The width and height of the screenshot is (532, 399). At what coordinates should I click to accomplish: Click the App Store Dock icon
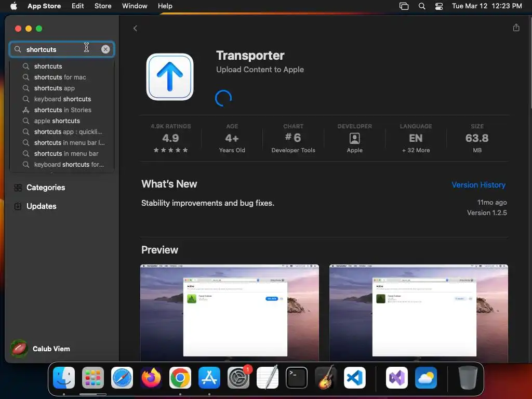click(209, 378)
